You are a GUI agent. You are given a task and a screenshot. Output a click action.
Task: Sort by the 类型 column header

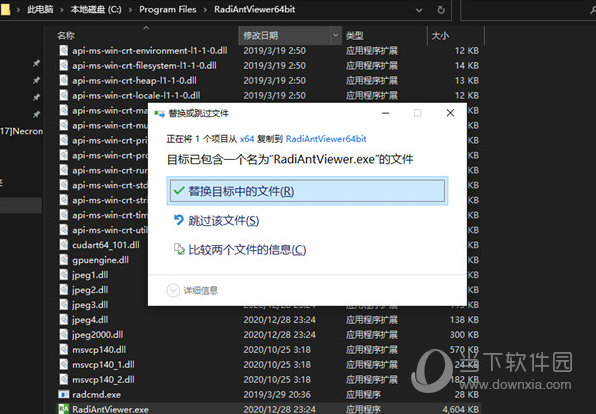click(x=355, y=36)
